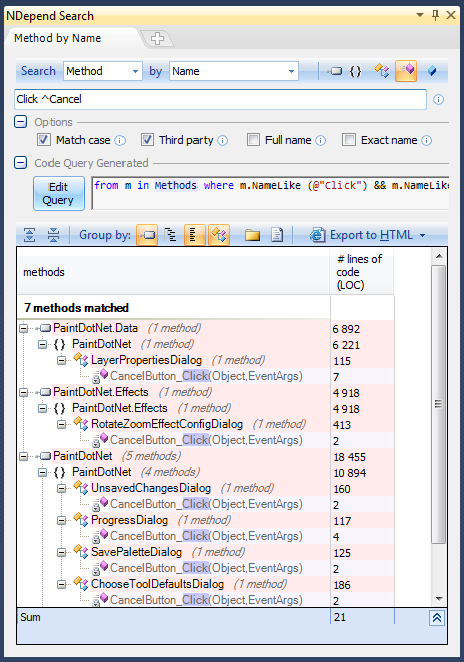
Task: Click the methods column header
Action: pyautogui.click(x=173, y=272)
